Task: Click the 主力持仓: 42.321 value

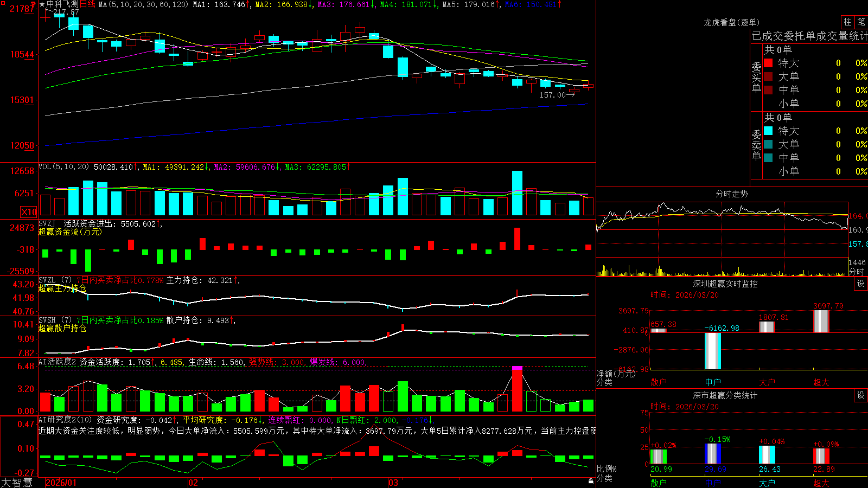Action: click(x=202, y=280)
